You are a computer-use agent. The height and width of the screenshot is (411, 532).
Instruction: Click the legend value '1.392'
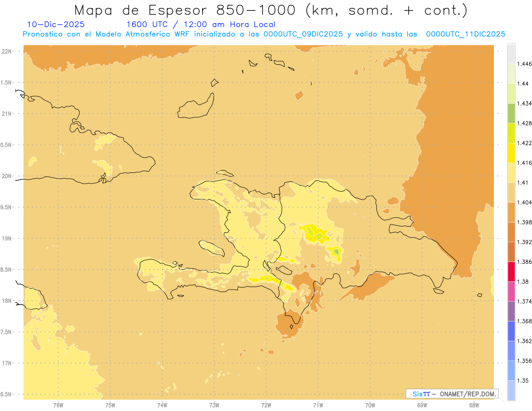525,242
